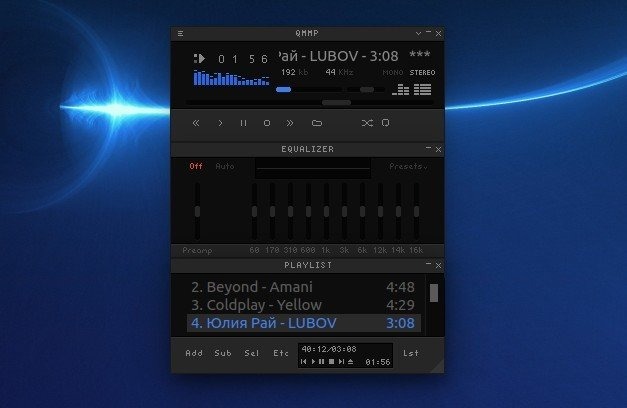Image resolution: width=627 pixels, height=408 pixels.
Task: Click playlist total time 40:12/03:08
Action: coord(329,349)
